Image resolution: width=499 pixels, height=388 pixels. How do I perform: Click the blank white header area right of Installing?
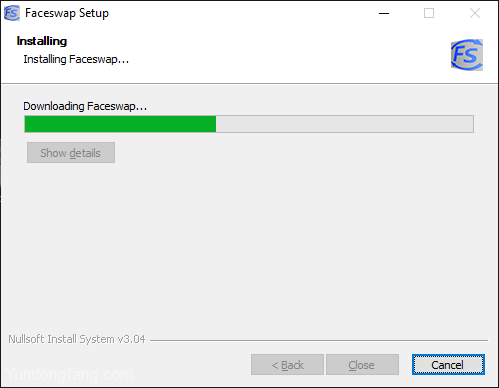267,50
